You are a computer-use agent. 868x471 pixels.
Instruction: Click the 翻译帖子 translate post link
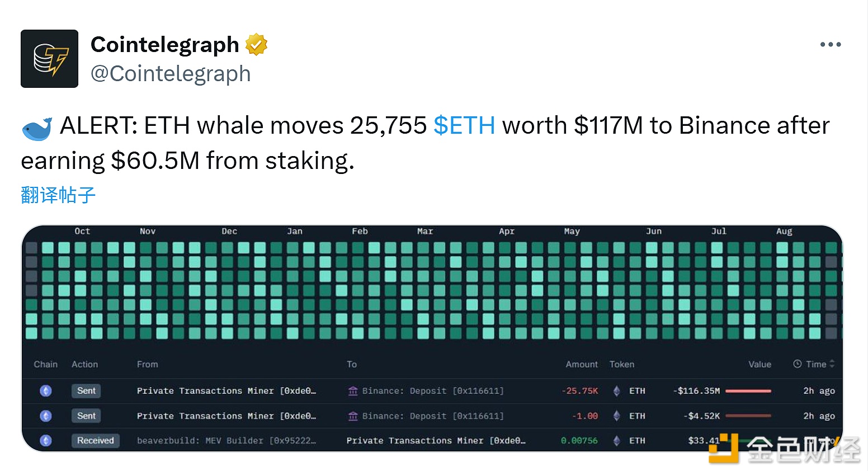pyautogui.click(x=58, y=195)
